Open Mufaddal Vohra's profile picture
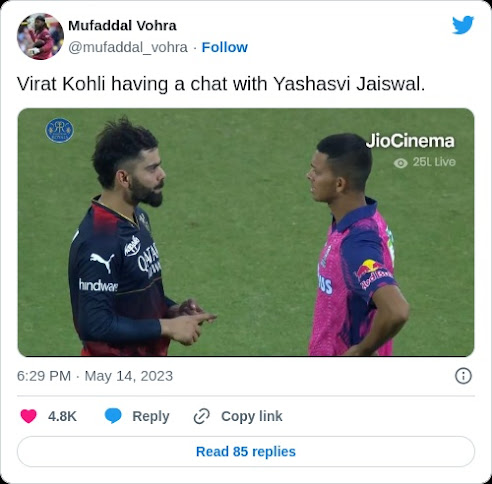The width and height of the screenshot is (492, 484). [x=40, y=36]
